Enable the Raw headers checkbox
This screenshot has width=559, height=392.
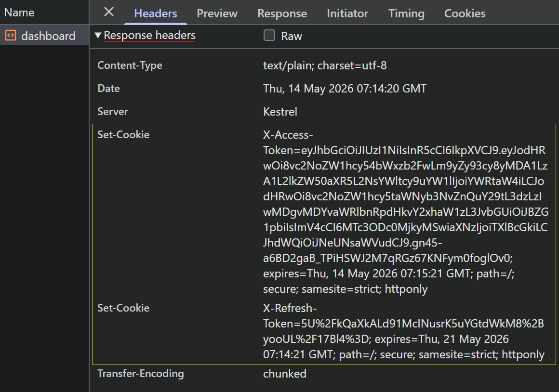point(269,35)
